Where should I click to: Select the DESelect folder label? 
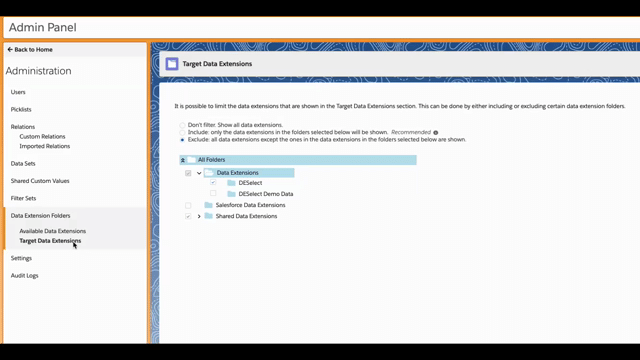pyautogui.click(x=250, y=183)
